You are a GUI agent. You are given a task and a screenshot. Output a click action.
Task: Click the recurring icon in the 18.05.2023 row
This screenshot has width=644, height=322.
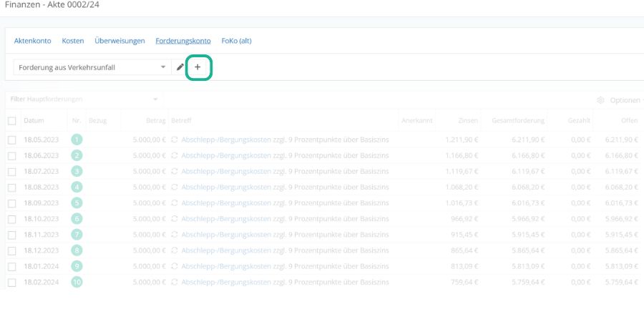click(x=175, y=140)
